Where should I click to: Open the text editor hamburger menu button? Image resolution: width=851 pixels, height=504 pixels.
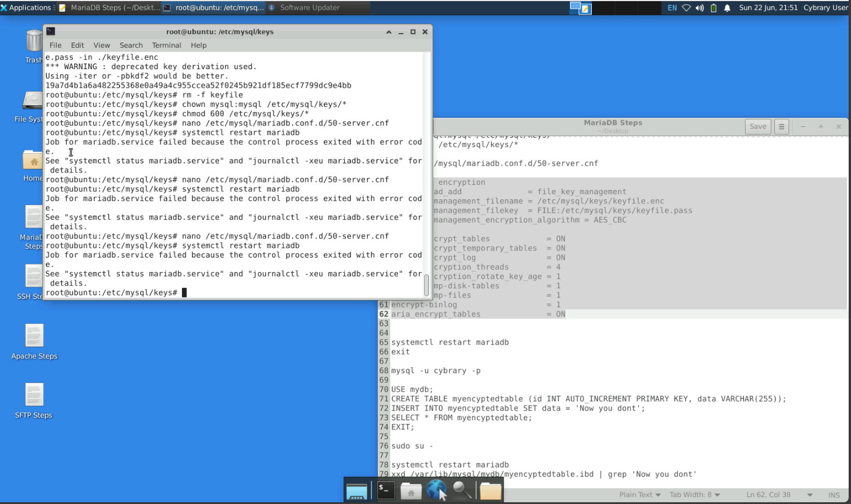[x=781, y=127]
